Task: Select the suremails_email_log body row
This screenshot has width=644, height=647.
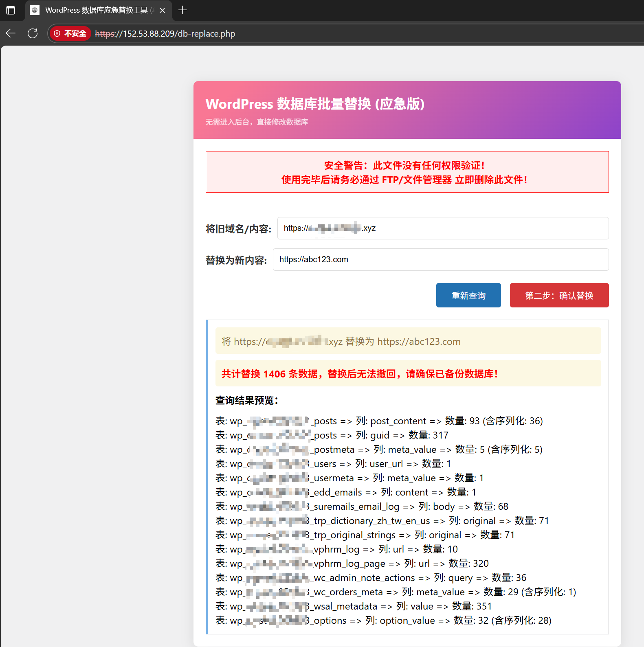Action: pos(362,507)
